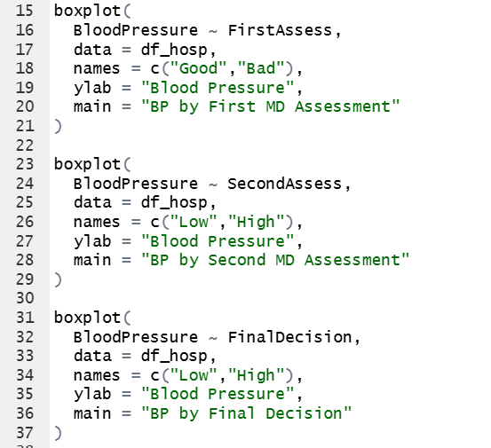This screenshot has width=491, height=448.
Task: Click "BP by Final Decision" title string
Action: 246,413
